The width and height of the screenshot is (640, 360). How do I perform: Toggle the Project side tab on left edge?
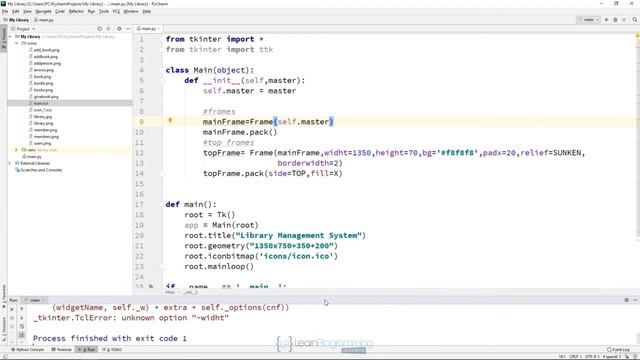[x=4, y=38]
